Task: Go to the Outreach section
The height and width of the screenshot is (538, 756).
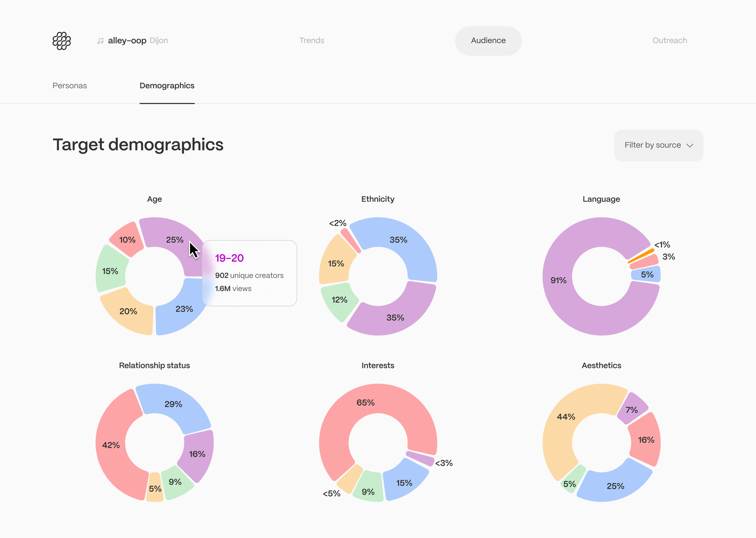Action: (669, 40)
